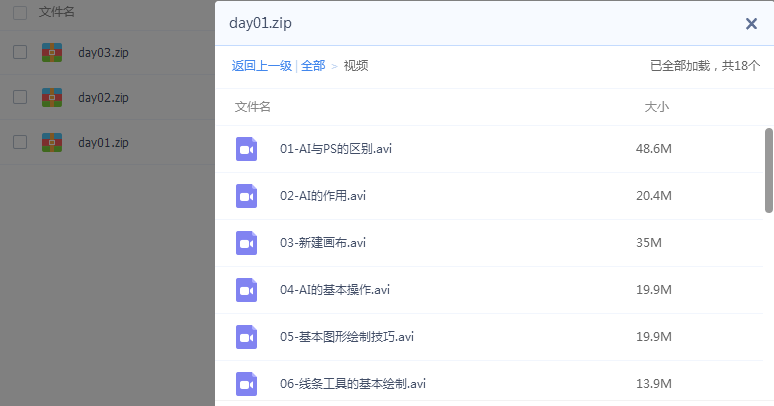Image resolution: width=774 pixels, height=406 pixels.
Task: Click video icon for 03-新建画布.avi
Action: (x=246, y=243)
